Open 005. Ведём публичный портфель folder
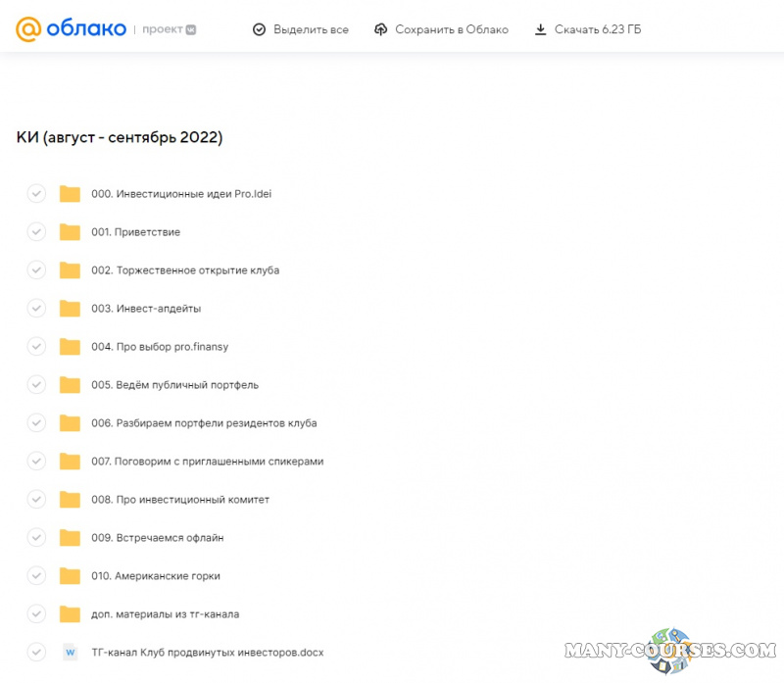The width and height of the screenshot is (784, 683). coord(174,385)
